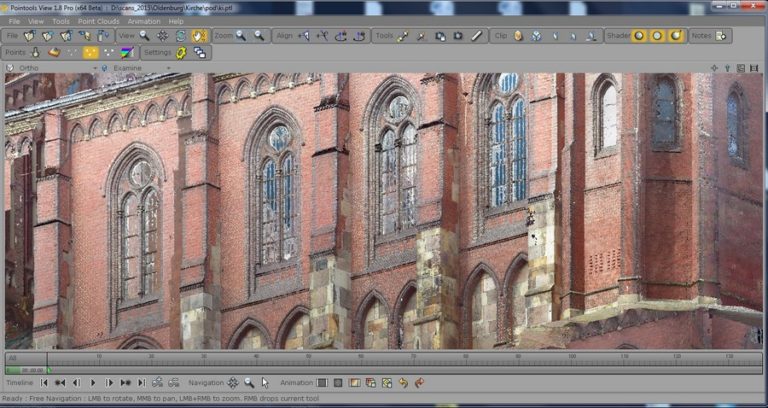
Task: Select the pan arrows icon in Navigation group
Action: coord(233,383)
